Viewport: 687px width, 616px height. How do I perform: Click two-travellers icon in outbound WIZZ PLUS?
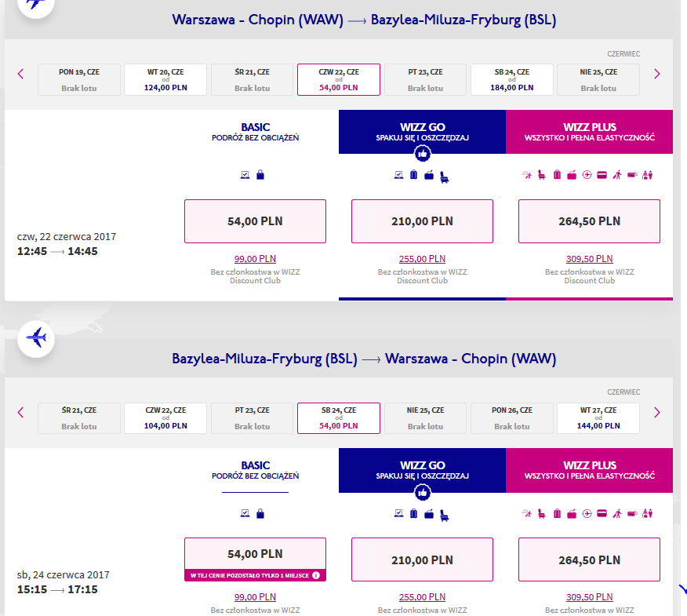click(648, 175)
